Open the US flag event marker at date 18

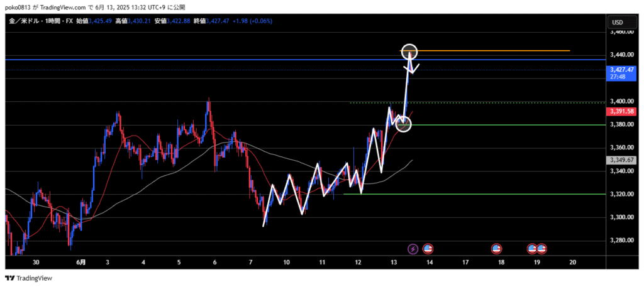pyautogui.click(x=496, y=249)
